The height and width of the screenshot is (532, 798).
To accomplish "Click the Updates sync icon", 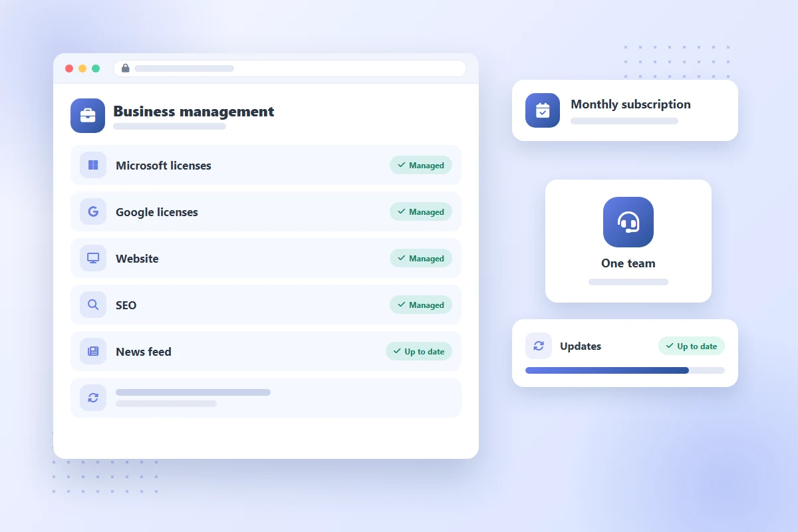I will pos(539,346).
